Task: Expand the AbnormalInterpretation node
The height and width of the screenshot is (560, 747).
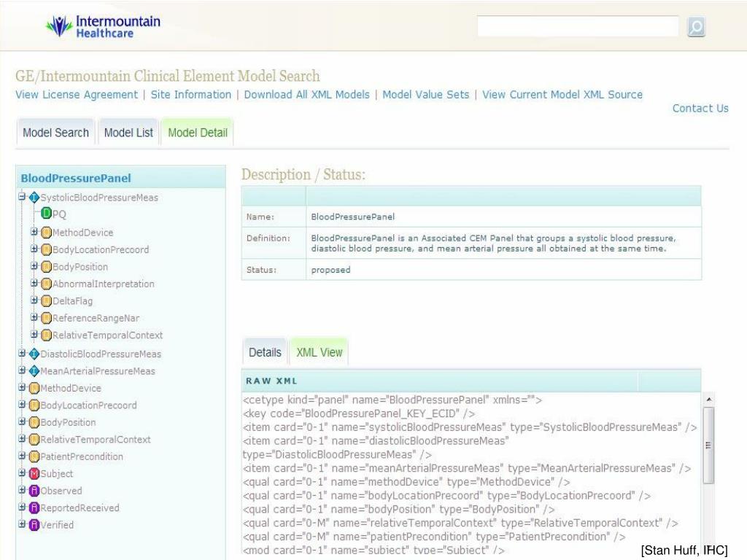Action: click(34, 283)
